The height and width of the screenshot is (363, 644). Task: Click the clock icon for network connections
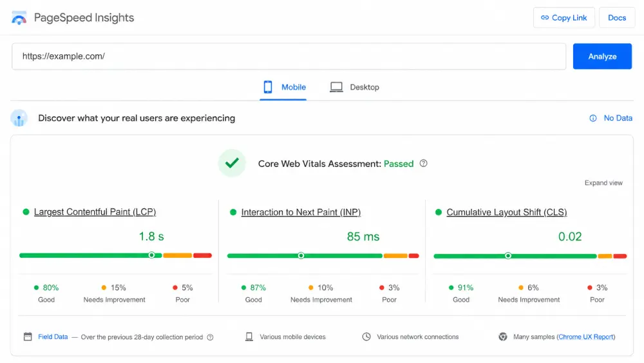pos(366,337)
